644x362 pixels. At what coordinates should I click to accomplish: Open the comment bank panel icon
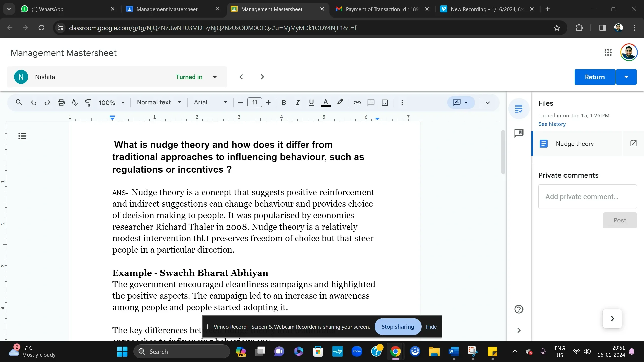coord(519,133)
